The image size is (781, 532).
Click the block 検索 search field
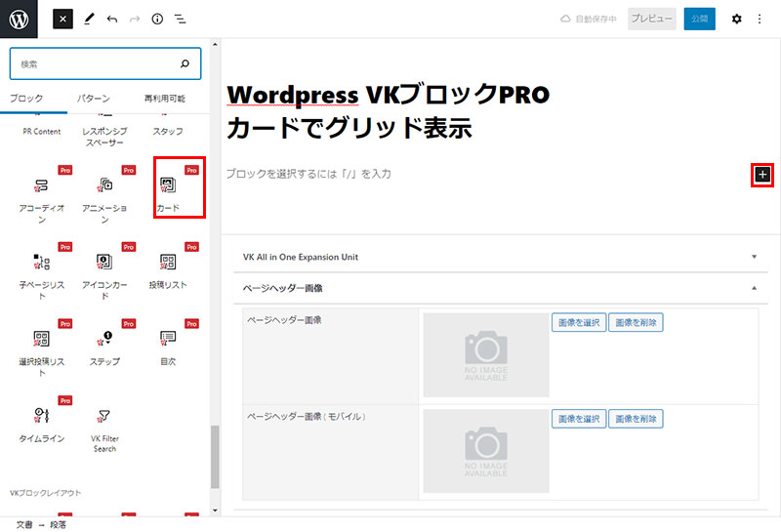98,63
